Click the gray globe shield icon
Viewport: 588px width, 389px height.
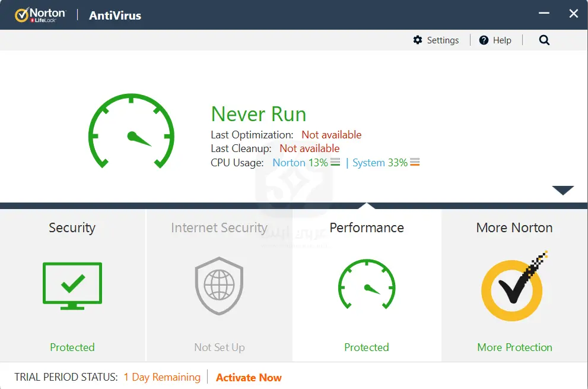pyautogui.click(x=219, y=286)
